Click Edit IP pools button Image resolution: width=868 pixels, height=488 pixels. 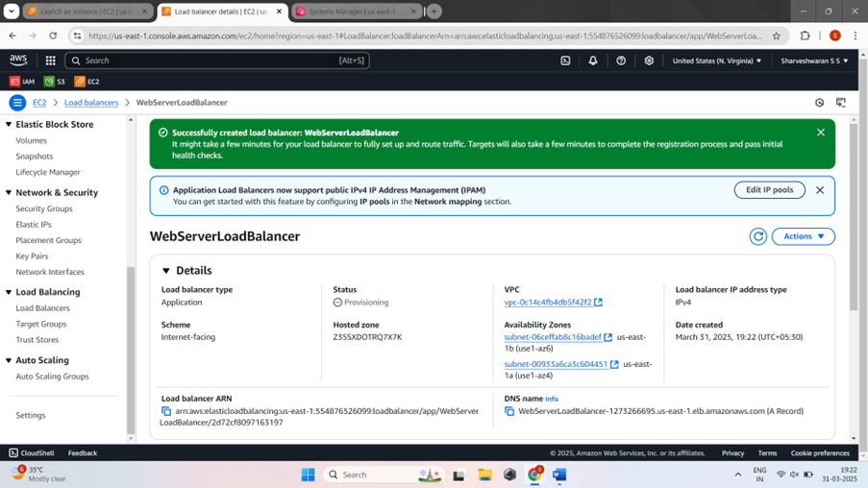click(x=769, y=190)
